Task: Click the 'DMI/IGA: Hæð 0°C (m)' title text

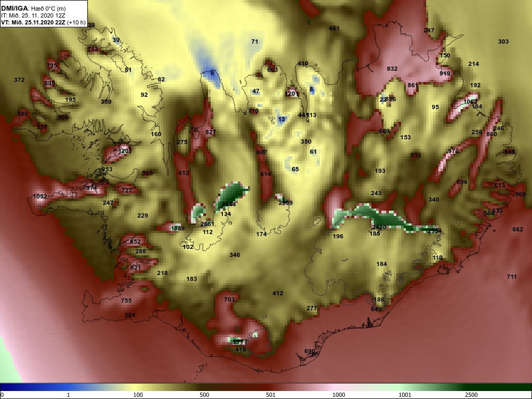Action: click(x=33, y=8)
